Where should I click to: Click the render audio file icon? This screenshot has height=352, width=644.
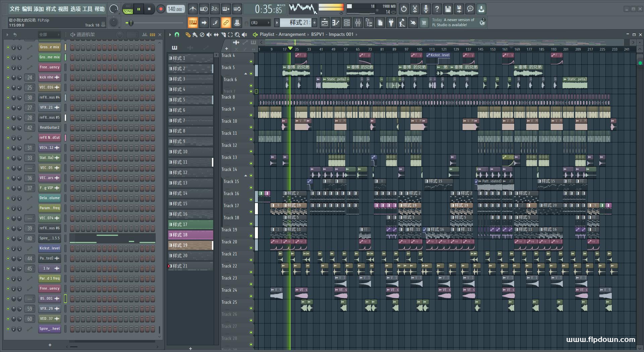tap(459, 9)
